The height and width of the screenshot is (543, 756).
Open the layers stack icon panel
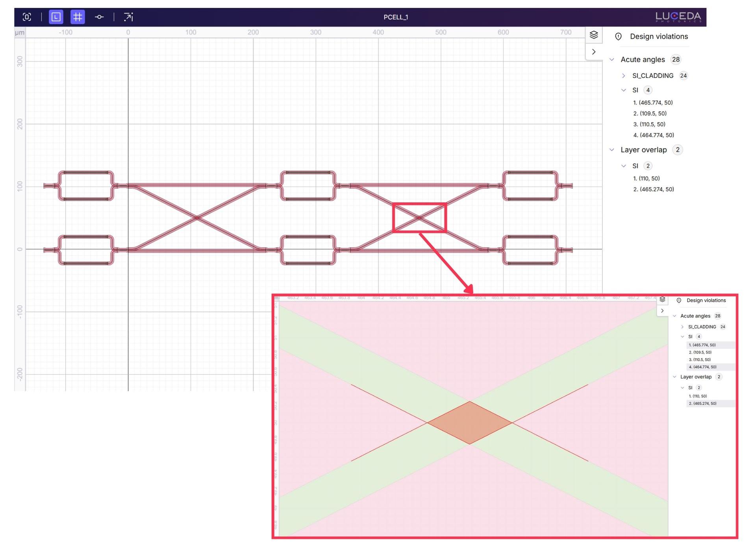click(x=594, y=35)
